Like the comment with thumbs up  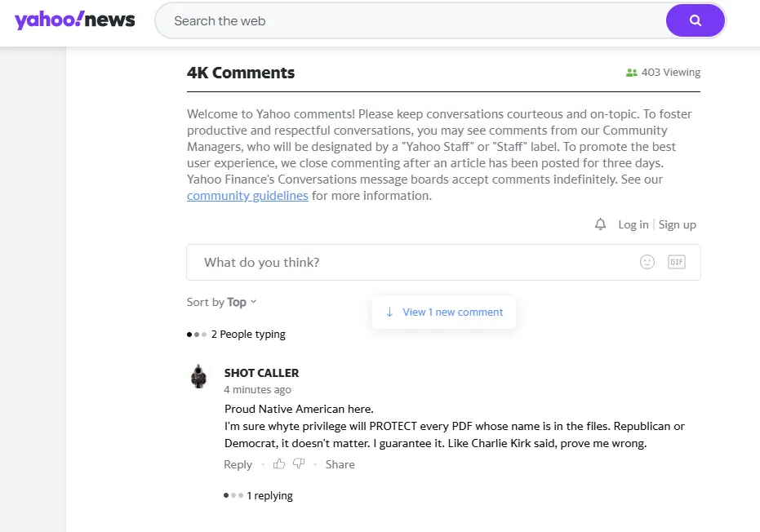coord(279,464)
